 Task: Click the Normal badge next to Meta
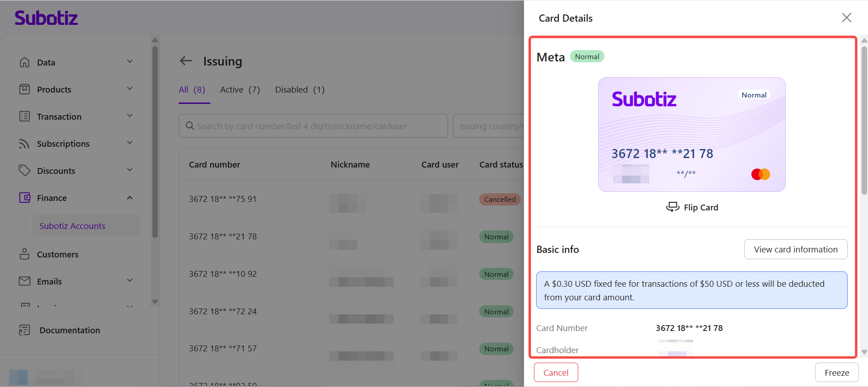click(x=587, y=56)
